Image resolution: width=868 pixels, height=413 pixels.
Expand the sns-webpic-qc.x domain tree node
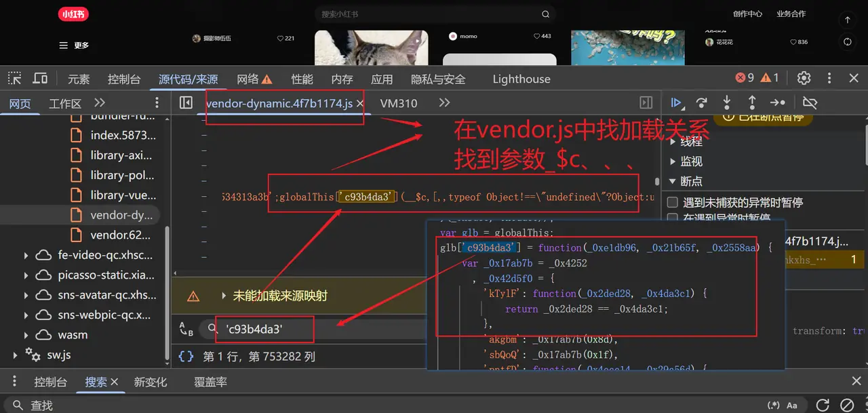tap(26, 315)
